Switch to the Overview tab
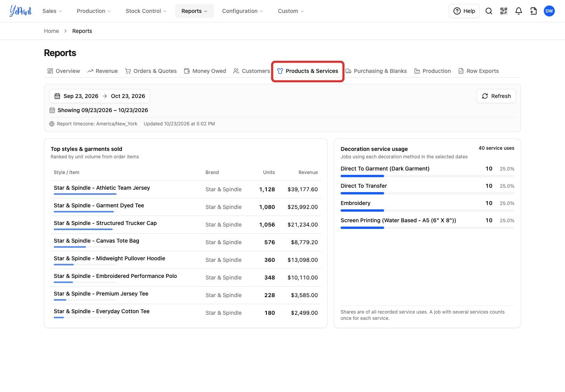Viewport: 565px width, 392px height. click(x=64, y=71)
